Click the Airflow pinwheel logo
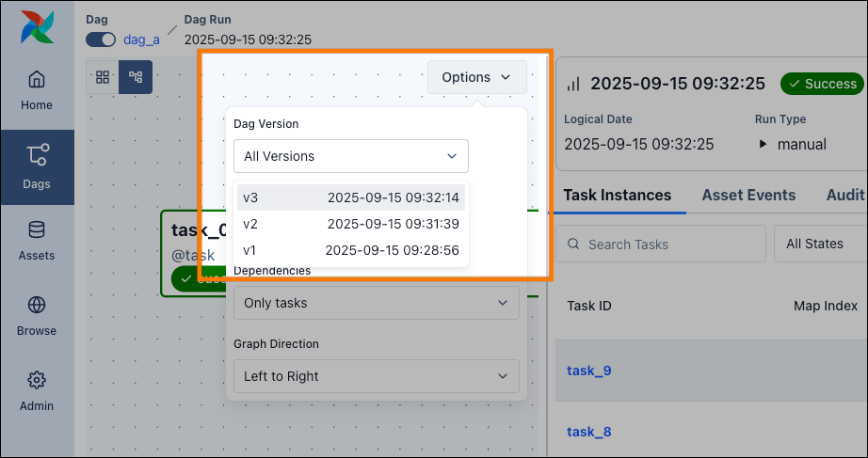Image resolution: width=868 pixels, height=458 pixels. 37,28
